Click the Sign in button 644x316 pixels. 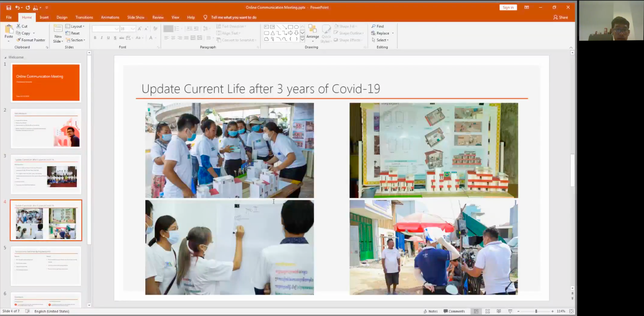click(x=508, y=7)
